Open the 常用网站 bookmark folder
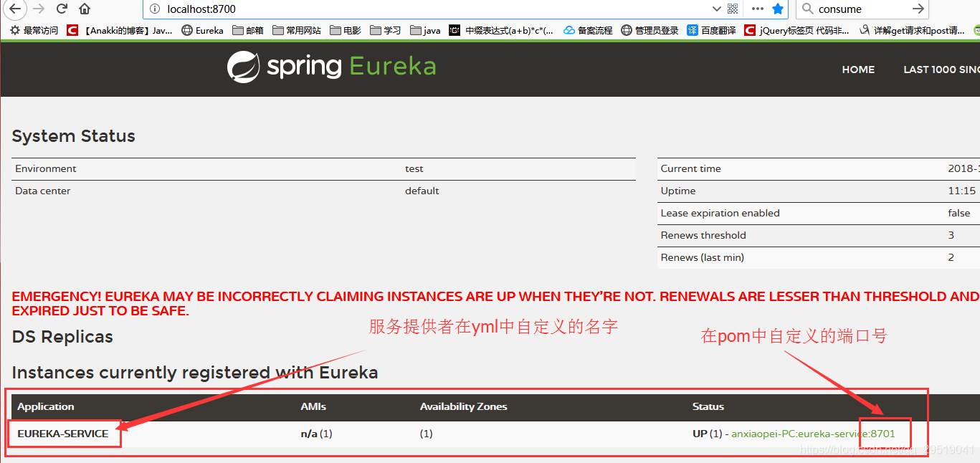980x463 pixels. [x=297, y=30]
